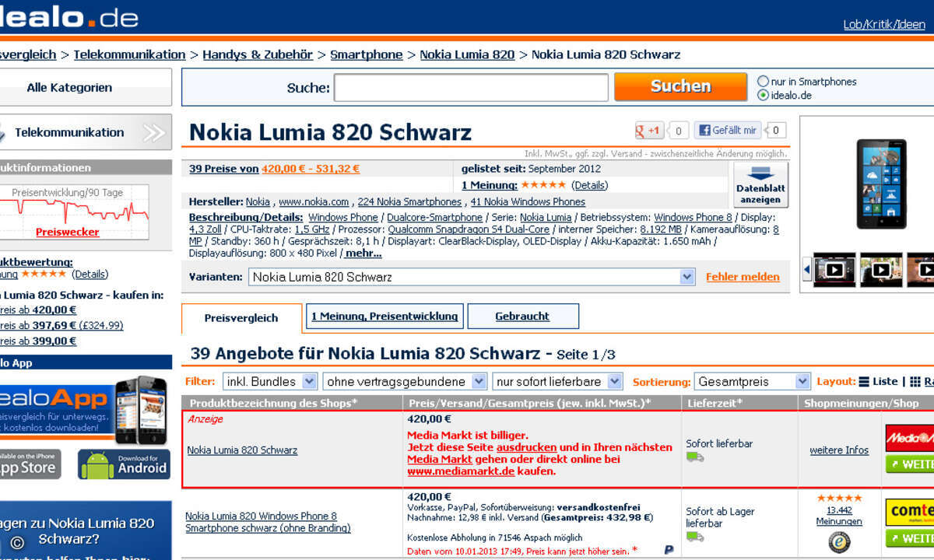Expand the description with the 'mehr...' link

pyautogui.click(x=363, y=253)
